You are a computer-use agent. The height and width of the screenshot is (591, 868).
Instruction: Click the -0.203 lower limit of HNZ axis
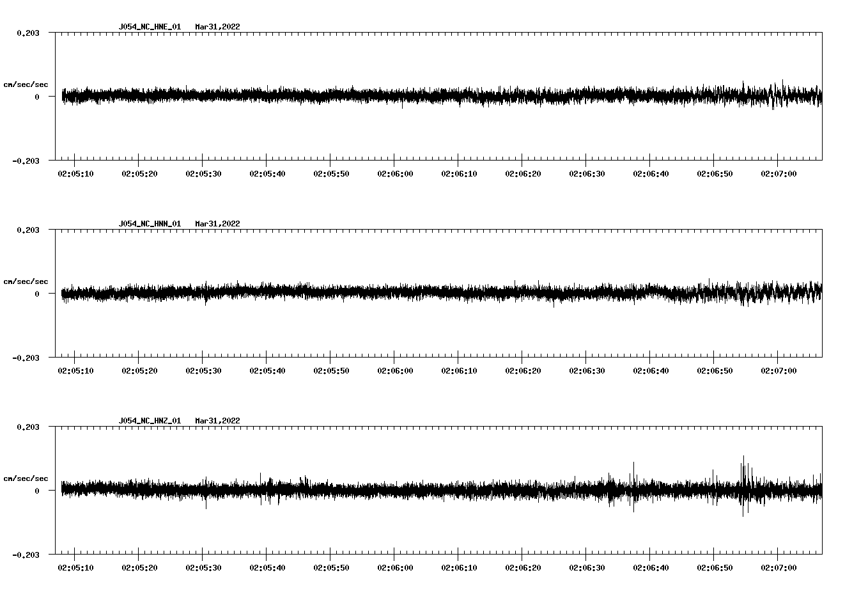(26, 555)
